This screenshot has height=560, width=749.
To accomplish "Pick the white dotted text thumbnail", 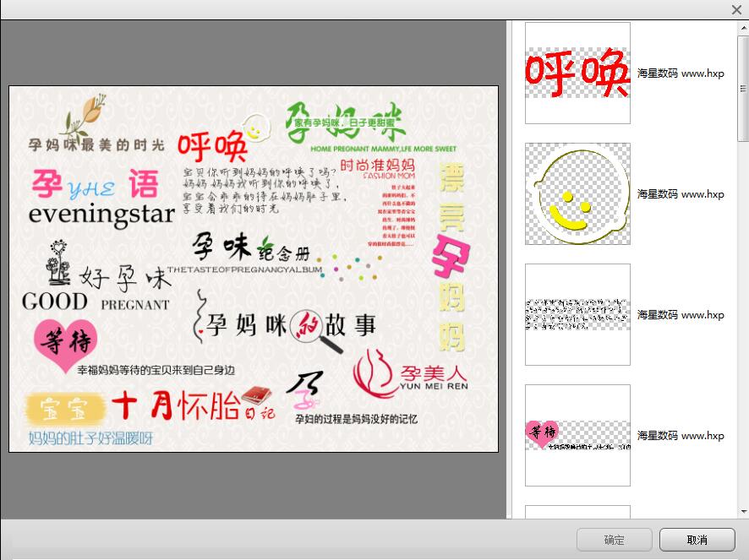I will (x=577, y=314).
